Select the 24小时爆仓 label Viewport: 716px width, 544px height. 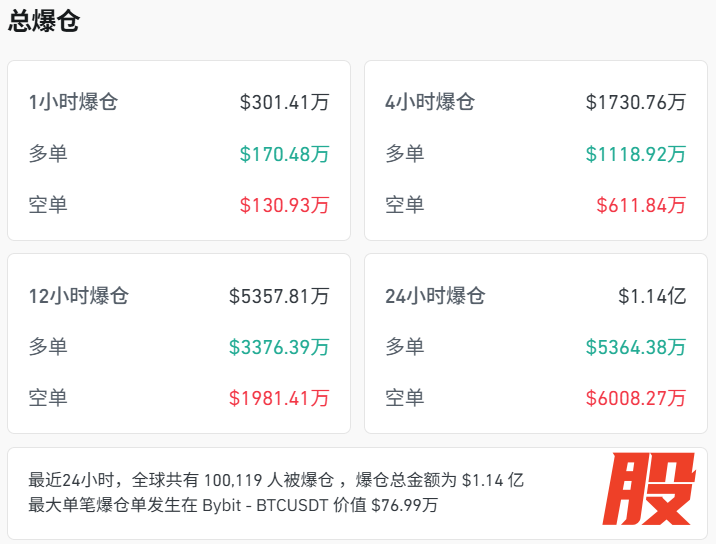click(435, 296)
